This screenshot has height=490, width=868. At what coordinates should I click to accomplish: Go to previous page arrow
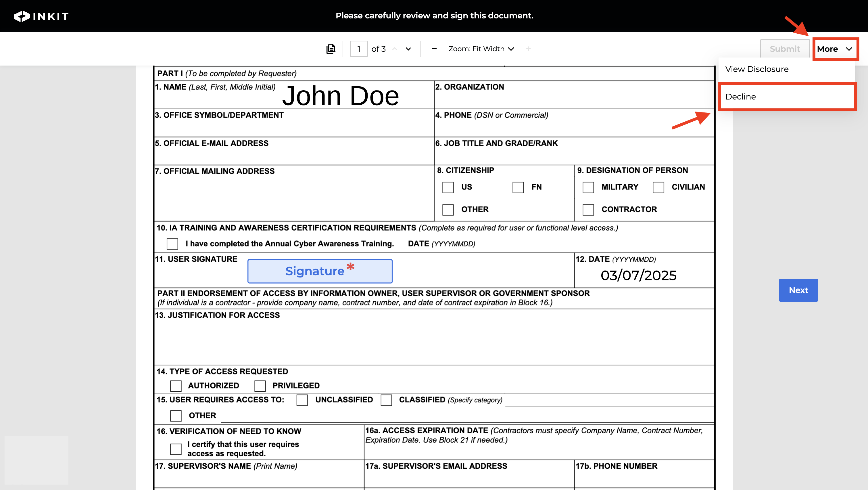(395, 49)
